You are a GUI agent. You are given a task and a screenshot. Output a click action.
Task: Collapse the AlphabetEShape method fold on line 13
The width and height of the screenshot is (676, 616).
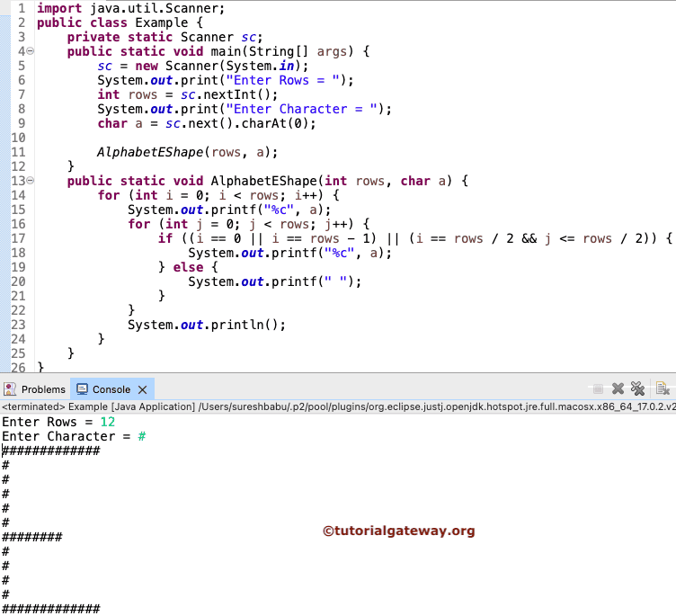coord(31,181)
